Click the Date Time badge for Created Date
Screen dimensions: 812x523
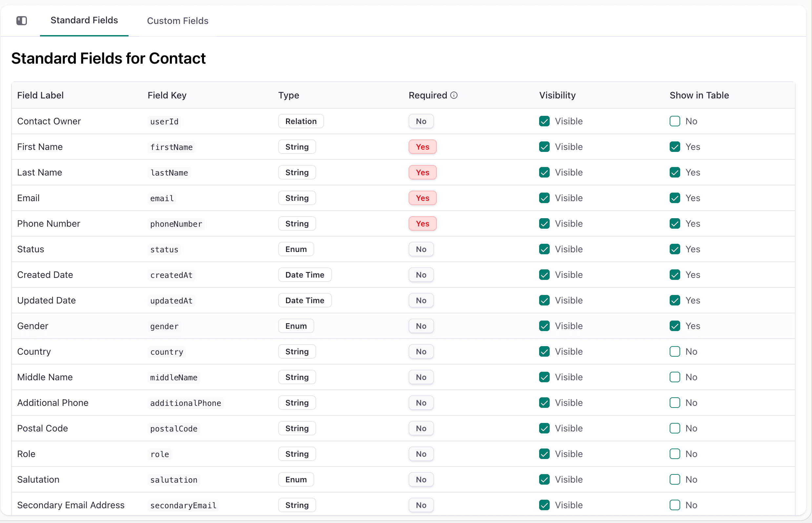coord(304,275)
